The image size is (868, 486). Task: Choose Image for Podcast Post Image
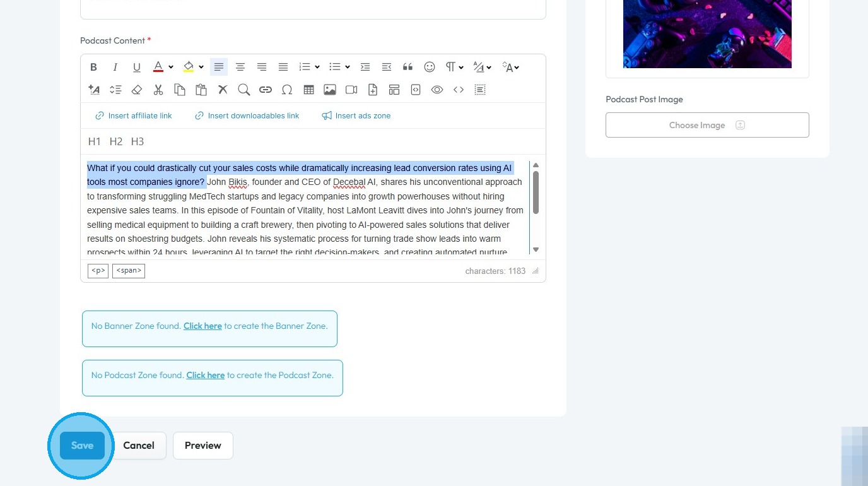coord(707,125)
